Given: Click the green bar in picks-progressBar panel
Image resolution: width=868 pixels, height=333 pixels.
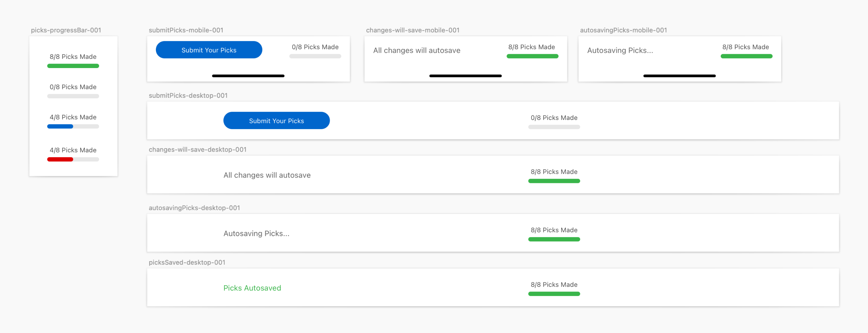Looking at the screenshot, I should (73, 66).
